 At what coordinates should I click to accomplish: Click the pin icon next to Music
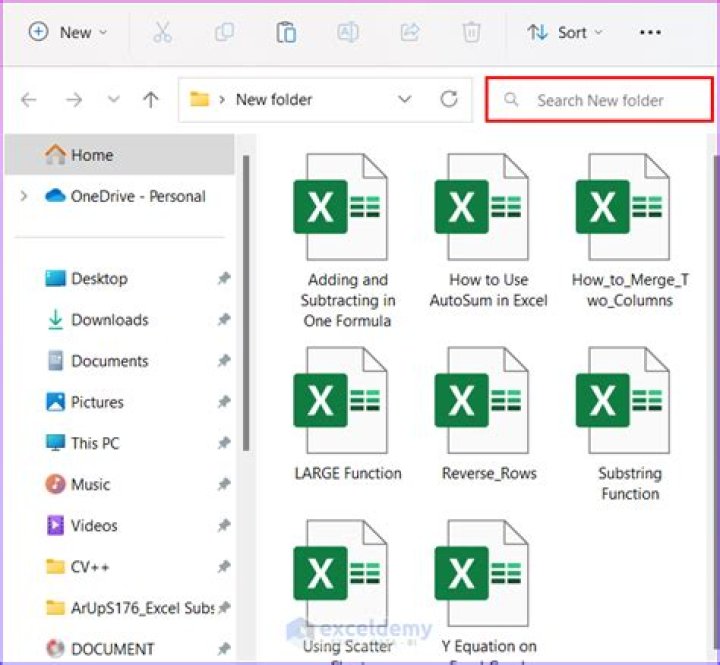[224, 484]
